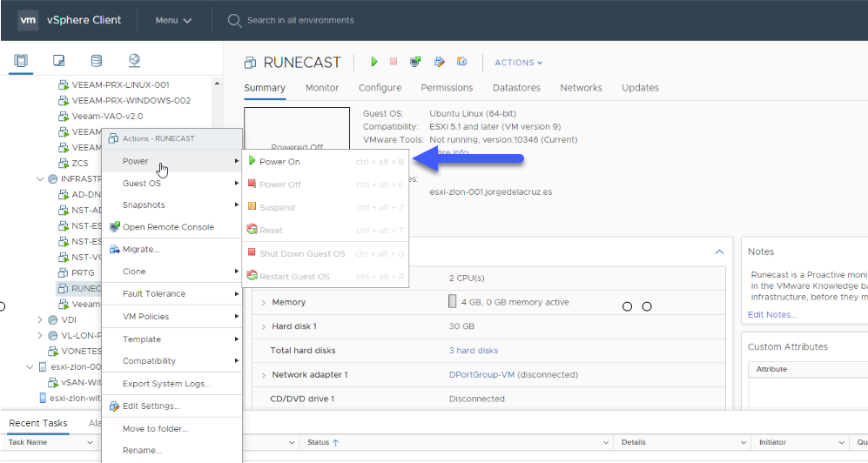Select Export System Logs... menu entry
The width and height of the screenshot is (868, 463).
[172, 384]
